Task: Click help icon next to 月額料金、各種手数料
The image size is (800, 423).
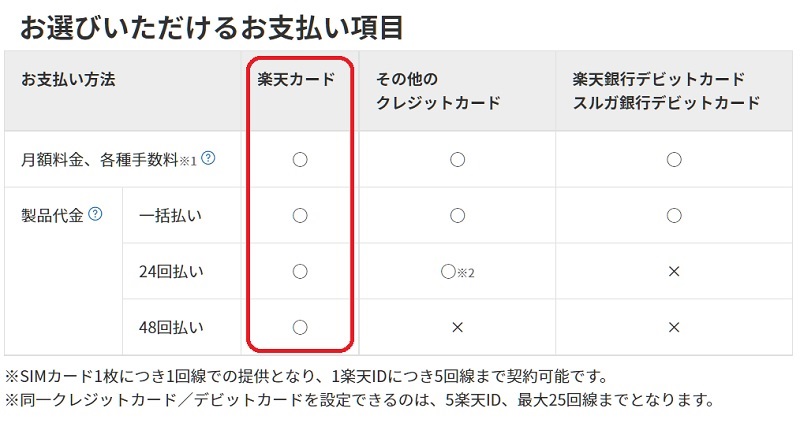Action: pyautogui.click(x=208, y=158)
